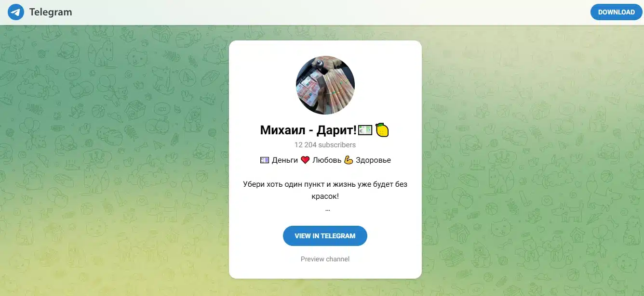Screen dimensions: 644x296
Task: Click the word Деньги in the description
Action: click(285, 160)
